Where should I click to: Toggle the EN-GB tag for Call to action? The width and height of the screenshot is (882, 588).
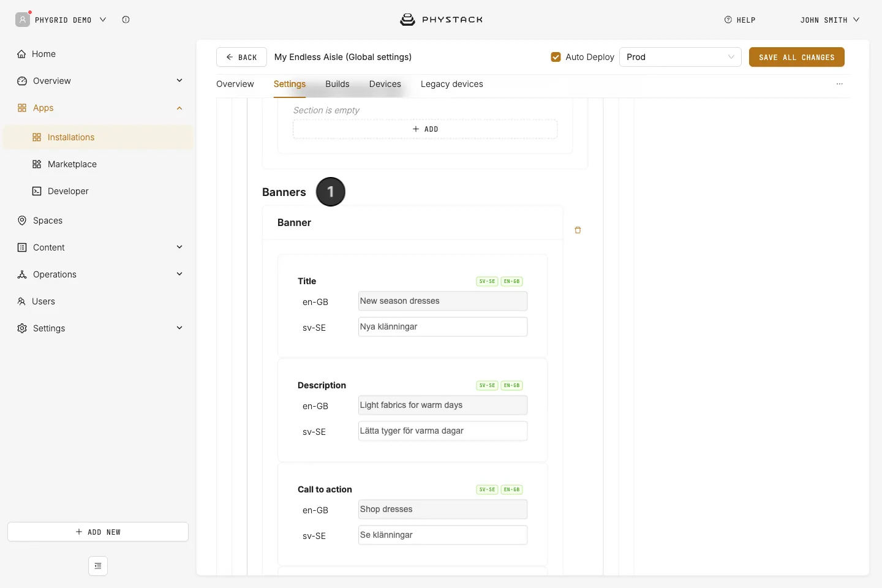[512, 490]
